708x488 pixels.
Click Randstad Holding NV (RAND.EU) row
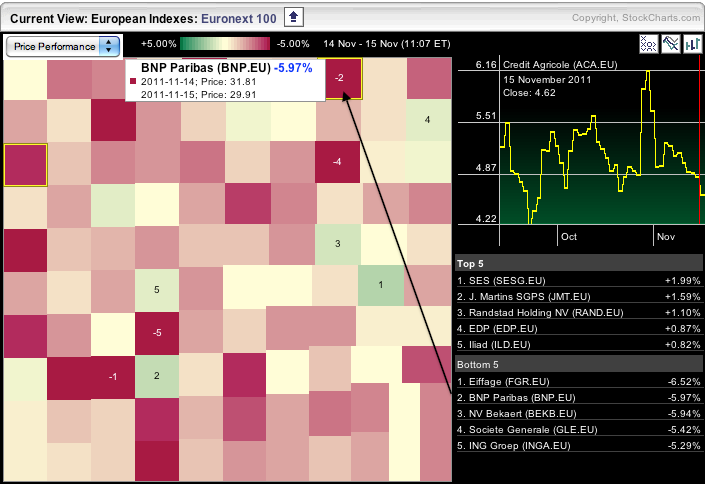tap(579, 312)
